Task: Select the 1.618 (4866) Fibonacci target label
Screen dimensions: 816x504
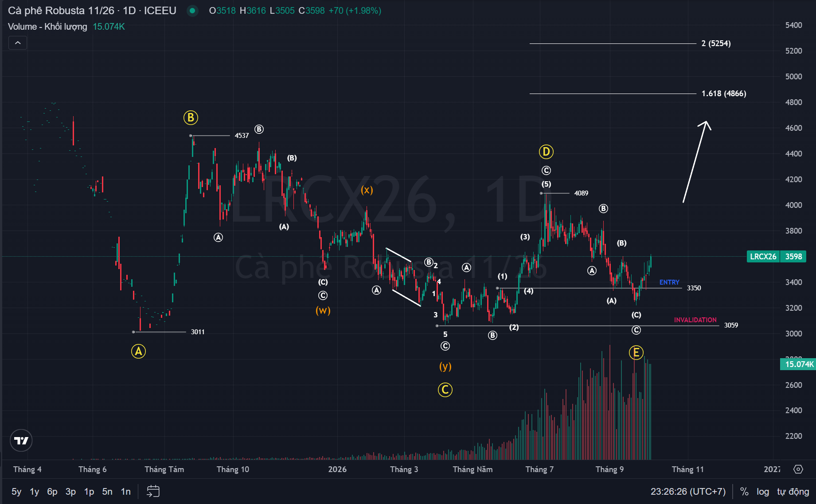Action: [x=724, y=94]
